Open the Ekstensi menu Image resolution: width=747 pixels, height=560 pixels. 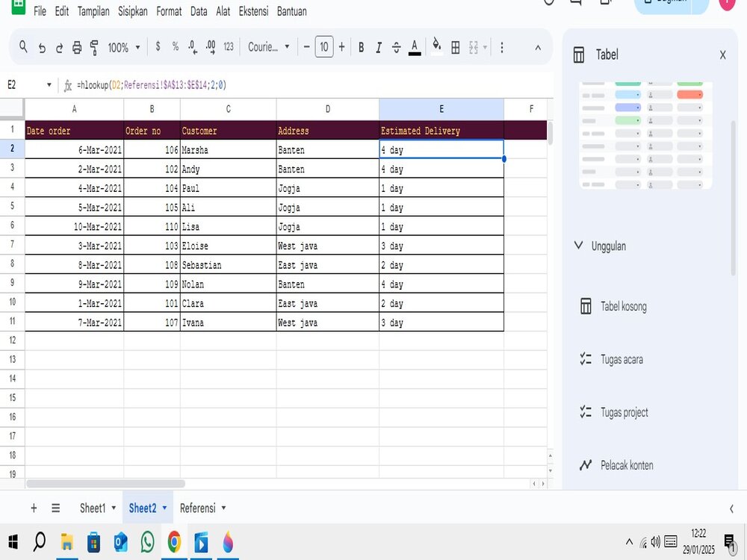[x=253, y=11]
